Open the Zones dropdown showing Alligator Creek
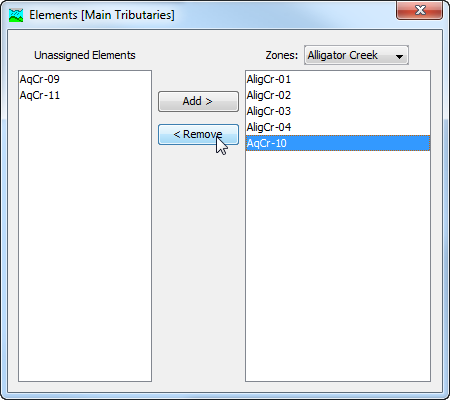The width and height of the screenshot is (450, 400). pyautogui.click(x=356, y=55)
